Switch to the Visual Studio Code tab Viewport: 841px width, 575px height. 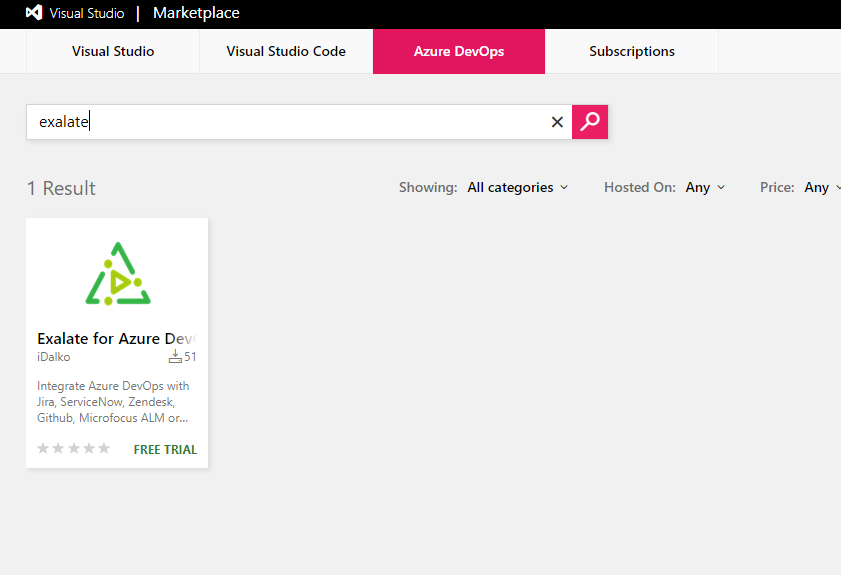286,51
